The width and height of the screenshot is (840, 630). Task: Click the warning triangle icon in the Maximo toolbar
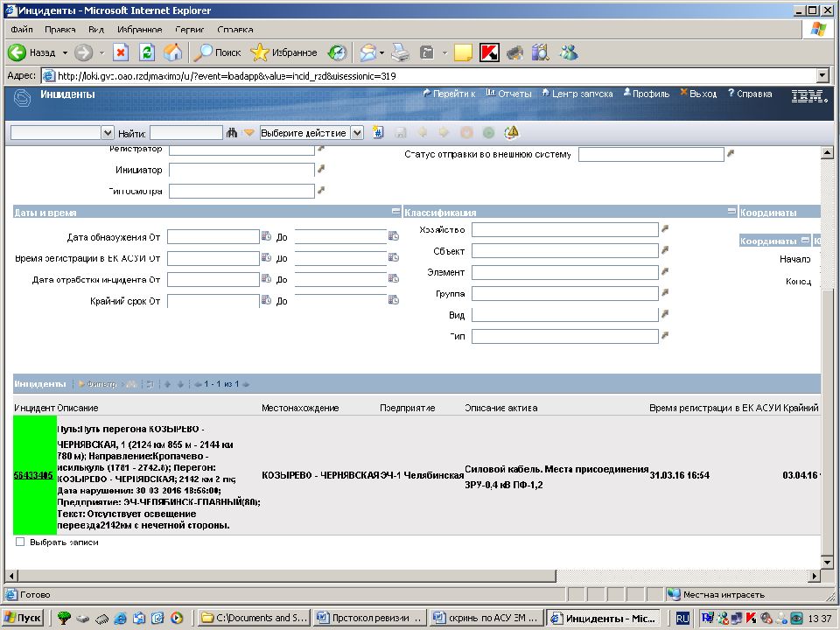512,132
